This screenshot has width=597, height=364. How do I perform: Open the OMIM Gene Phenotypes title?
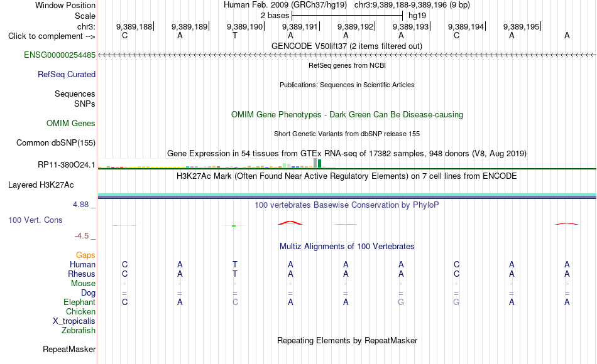point(347,114)
